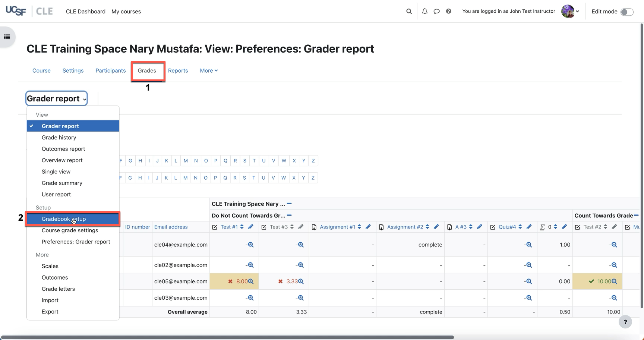Open grade analysis magnifier for 10.00 grade
This screenshot has width=644, height=340.
614,281
